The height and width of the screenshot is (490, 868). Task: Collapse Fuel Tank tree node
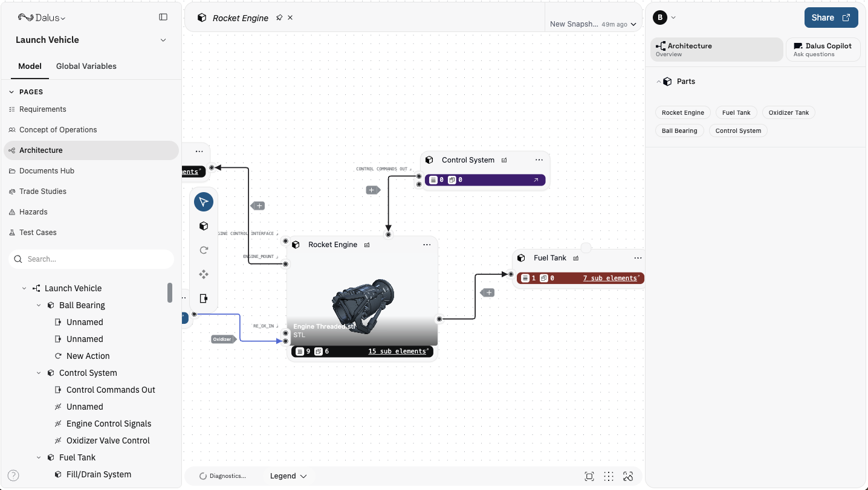click(39, 457)
